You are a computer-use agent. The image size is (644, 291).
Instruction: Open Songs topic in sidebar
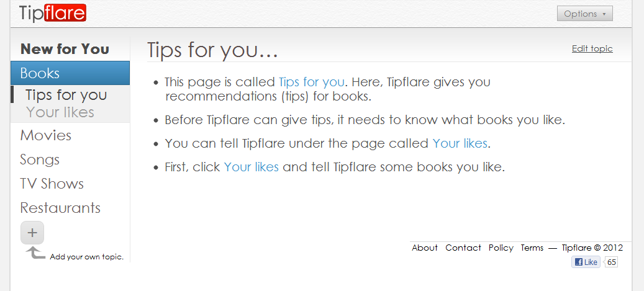[x=40, y=159]
